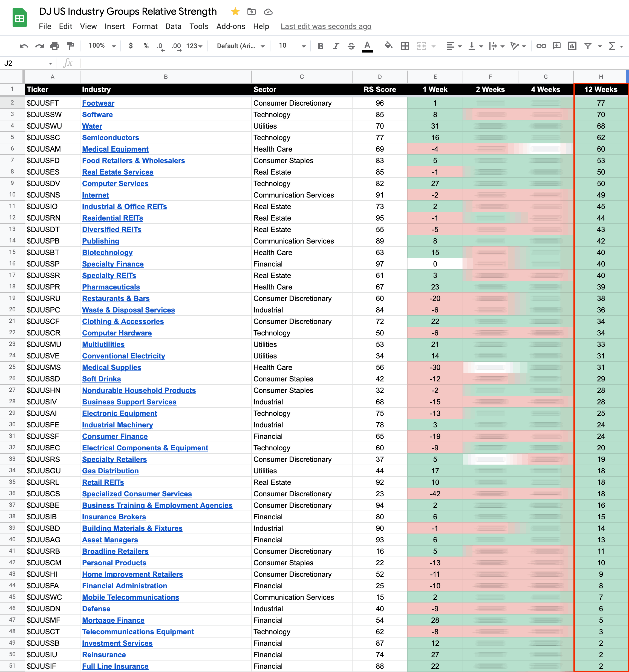The image size is (629, 672).
Task: Format as currency with dollar icon
Action: coord(131,46)
